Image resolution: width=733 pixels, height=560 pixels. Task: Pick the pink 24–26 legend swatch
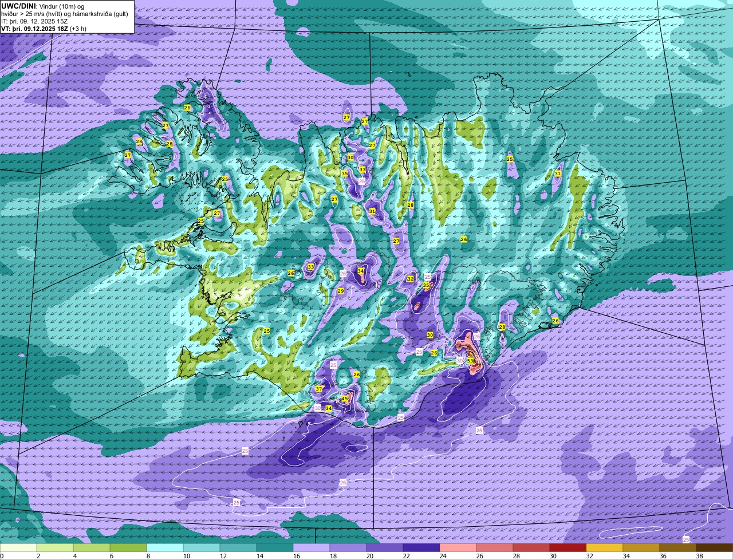pyautogui.click(x=458, y=548)
